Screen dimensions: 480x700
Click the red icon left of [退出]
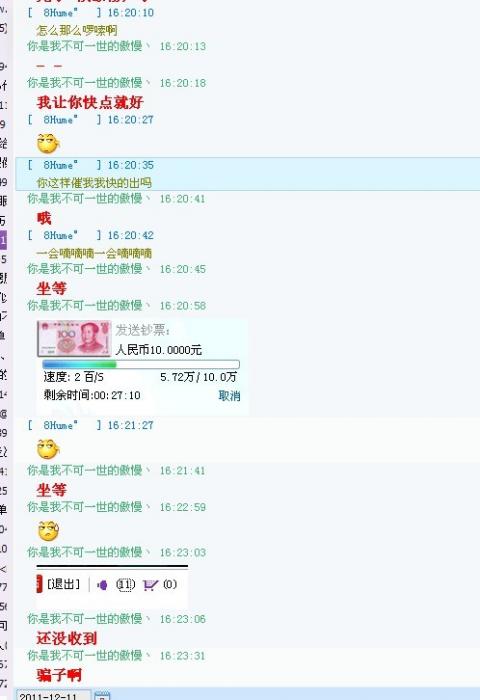(39, 584)
